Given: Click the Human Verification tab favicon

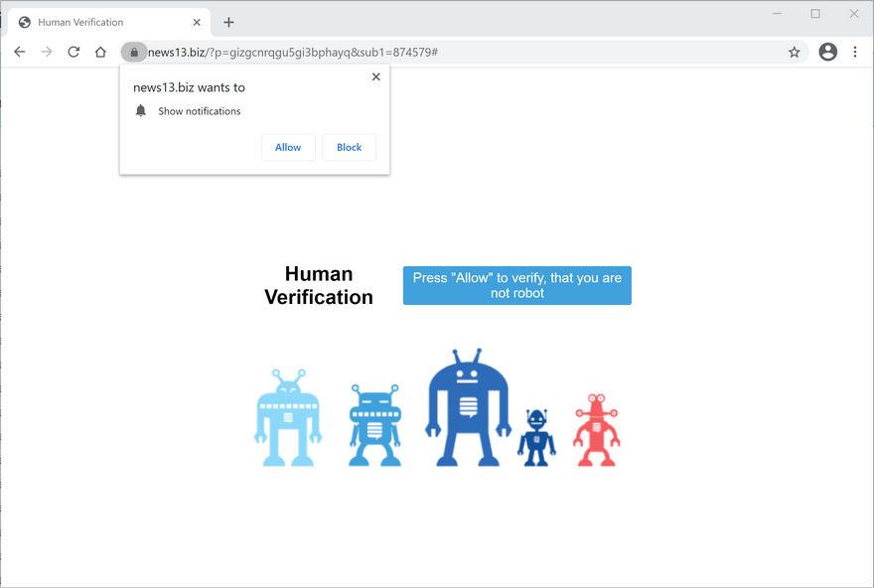Looking at the screenshot, I should click(x=24, y=21).
